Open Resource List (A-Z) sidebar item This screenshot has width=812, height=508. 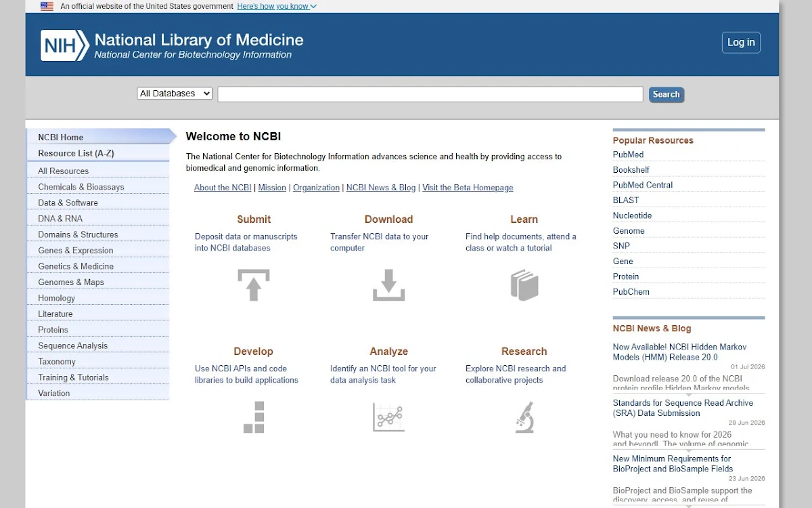pos(98,153)
